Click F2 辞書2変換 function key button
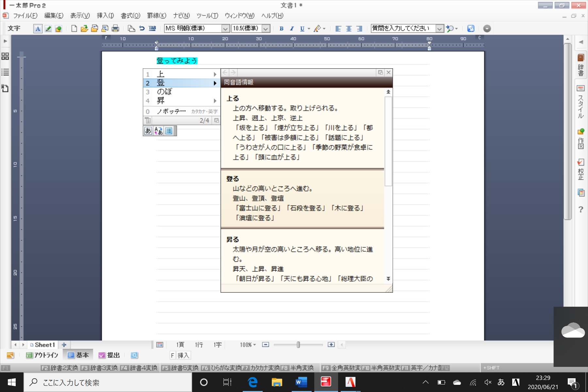 (59, 368)
